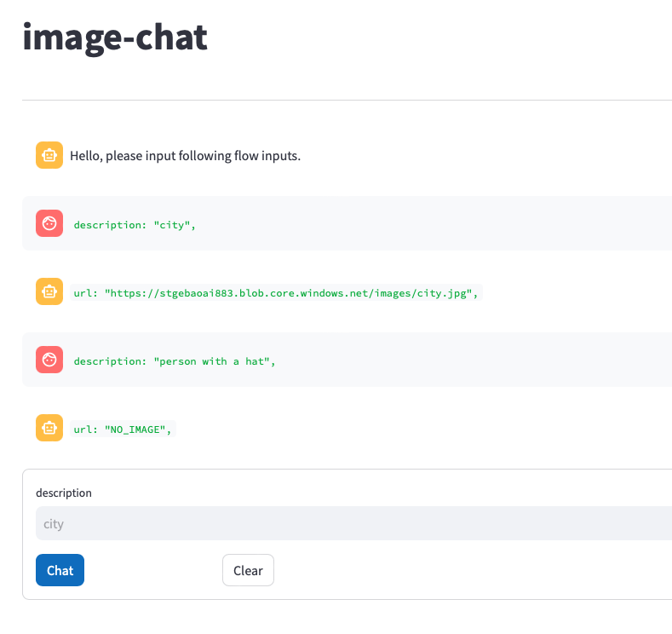The height and width of the screenshot is (634, 672).
Task: Click user avatar beside "person with a hat"
Action: [x=49, y=360]
